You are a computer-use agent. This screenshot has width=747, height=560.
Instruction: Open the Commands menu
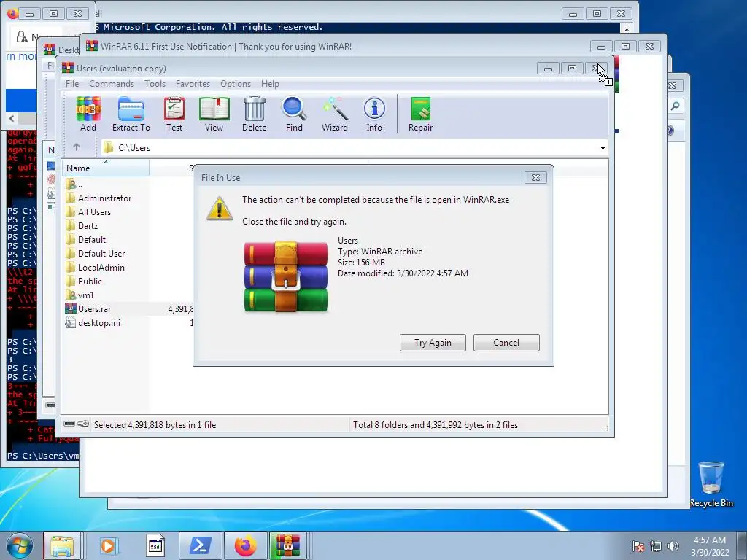[x=112, y=84]
